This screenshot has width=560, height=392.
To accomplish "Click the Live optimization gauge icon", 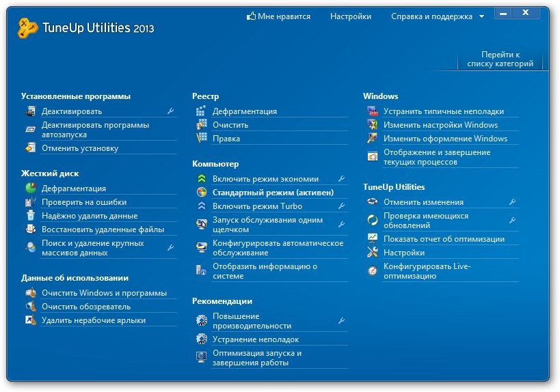I will (373, 270).
